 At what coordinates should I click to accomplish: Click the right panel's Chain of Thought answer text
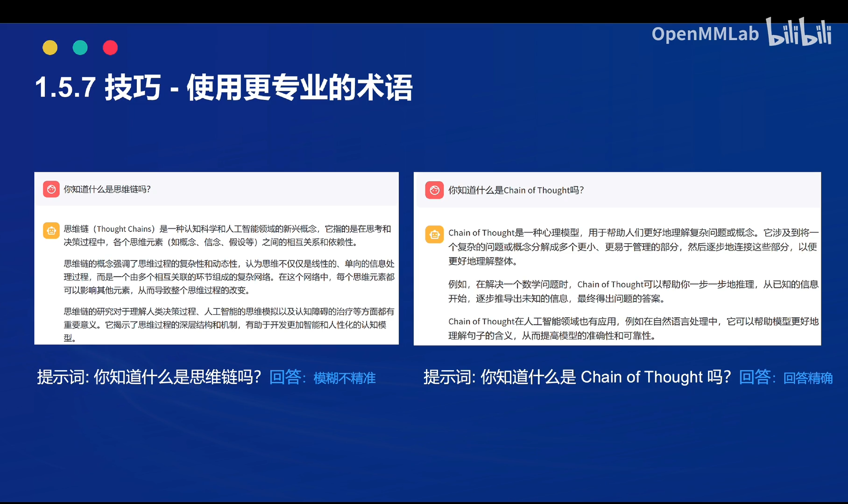[630, 247]
